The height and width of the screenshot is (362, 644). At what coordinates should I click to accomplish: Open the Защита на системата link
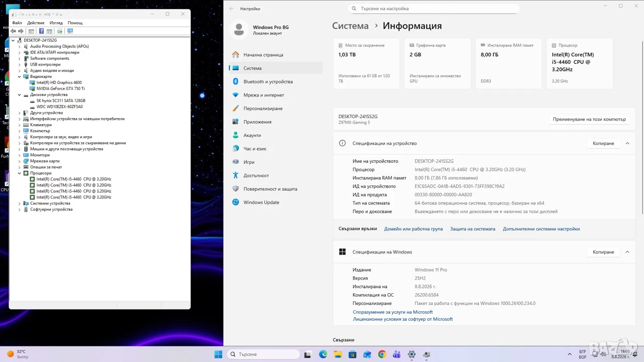click(473, 229)
